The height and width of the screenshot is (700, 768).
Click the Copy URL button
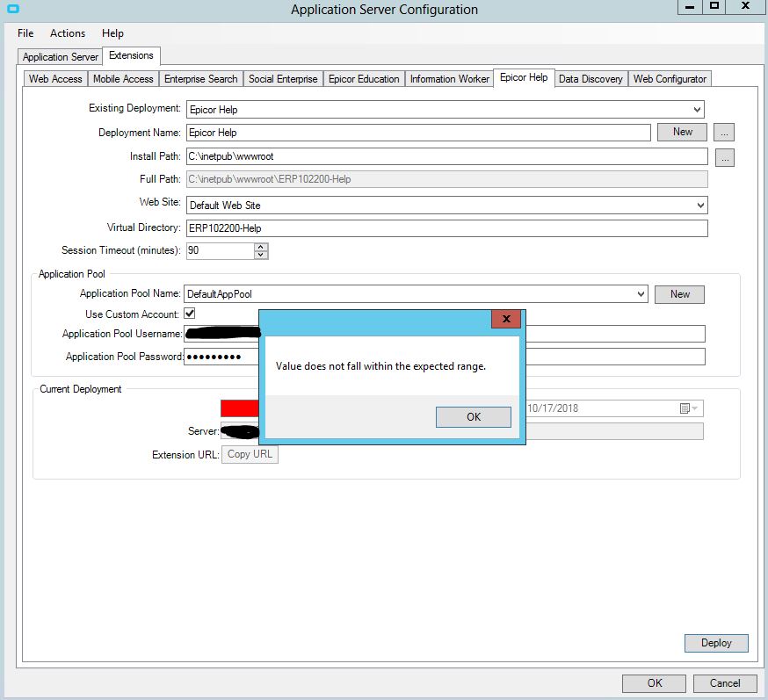(250, 454)
